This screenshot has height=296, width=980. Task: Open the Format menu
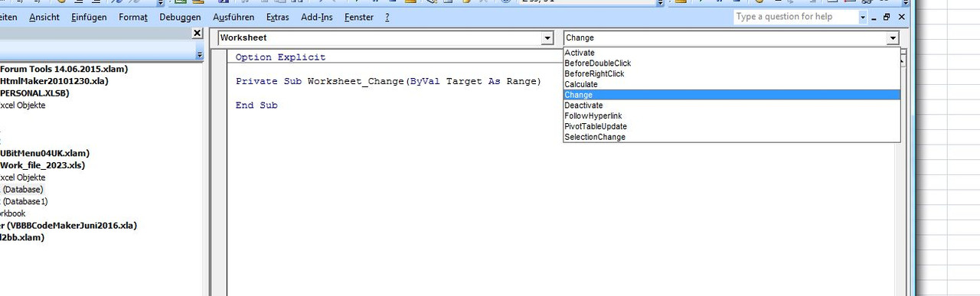pyautogui.click(x=133, y=17)
